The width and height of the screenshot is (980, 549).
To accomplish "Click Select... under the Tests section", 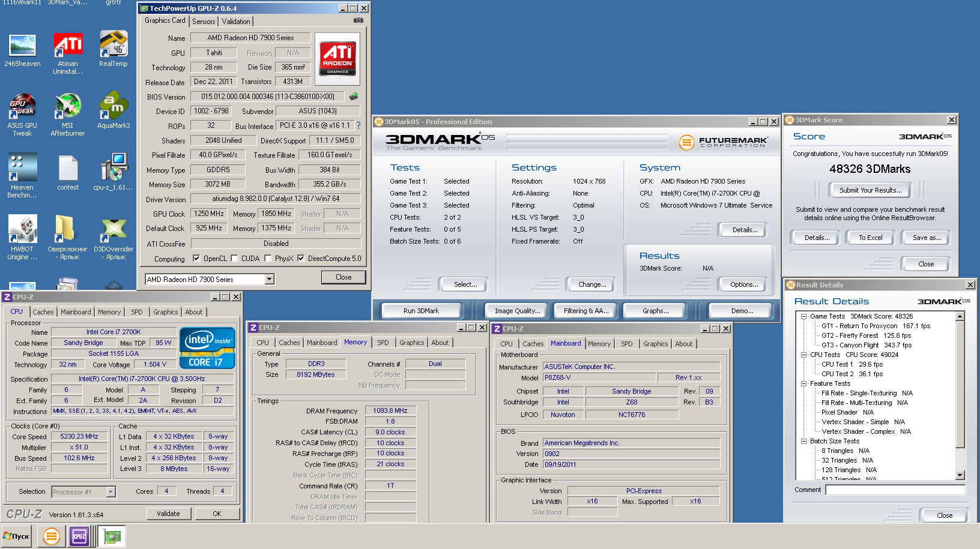I will 462,284.
